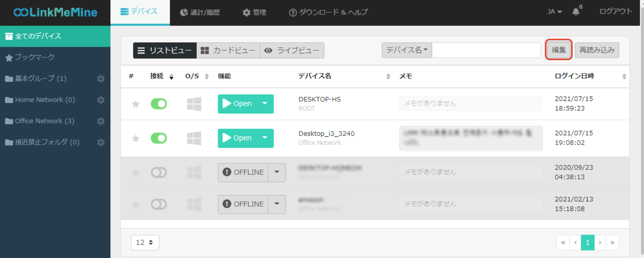Bookmark star for DESKTOP-HS row
Image resolution: width=644 pixels, height=258 pixels.
pyautogui.click(x=135, y=104)
